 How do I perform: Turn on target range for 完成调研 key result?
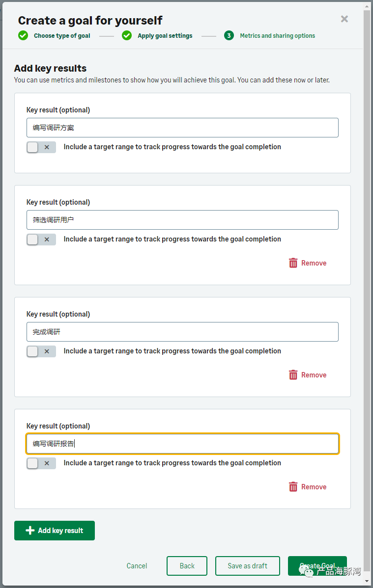pos(41,351)
